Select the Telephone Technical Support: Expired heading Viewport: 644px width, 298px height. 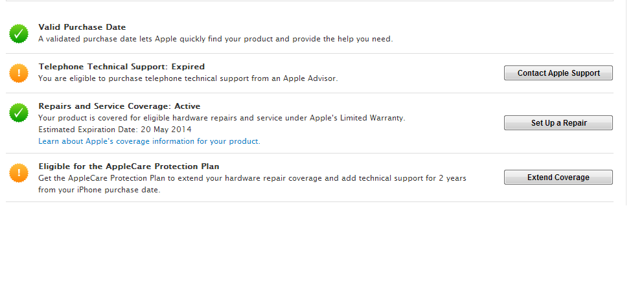[x=121, y=67]
